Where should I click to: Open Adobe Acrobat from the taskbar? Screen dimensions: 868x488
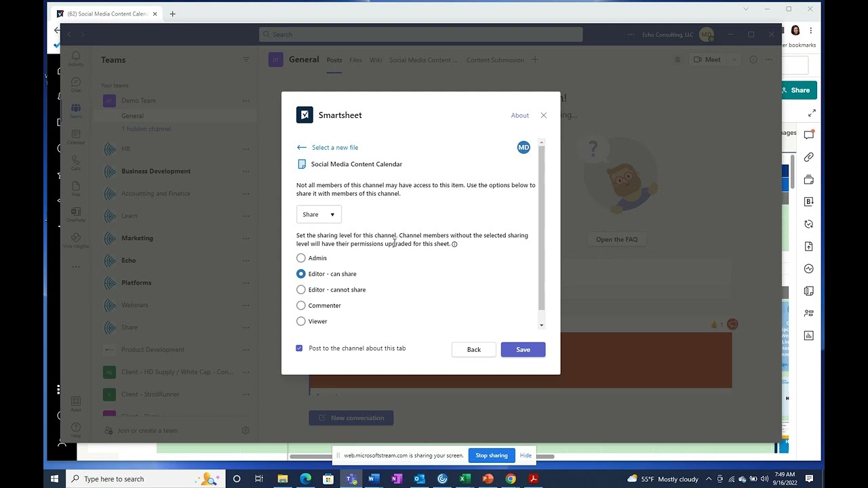pos(534,479)
